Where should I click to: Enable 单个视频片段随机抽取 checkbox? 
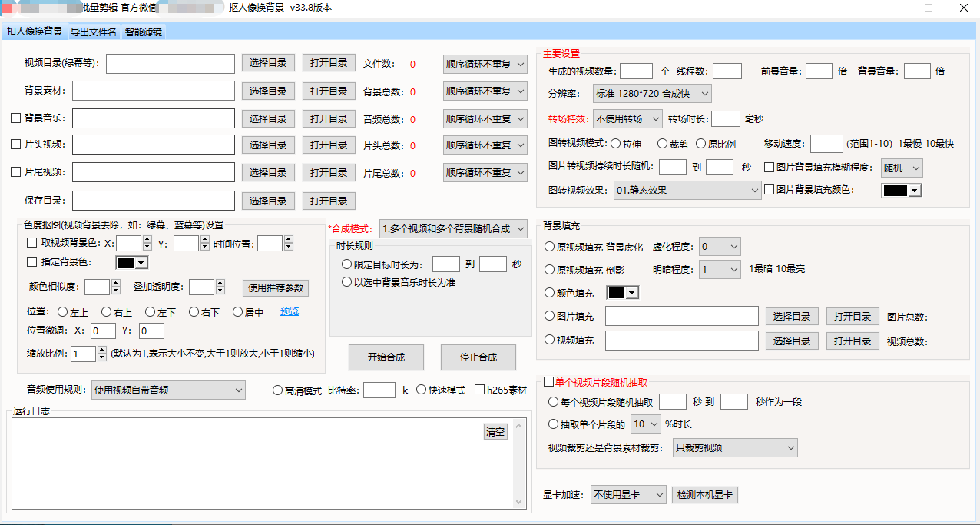[x=548, y=381]
